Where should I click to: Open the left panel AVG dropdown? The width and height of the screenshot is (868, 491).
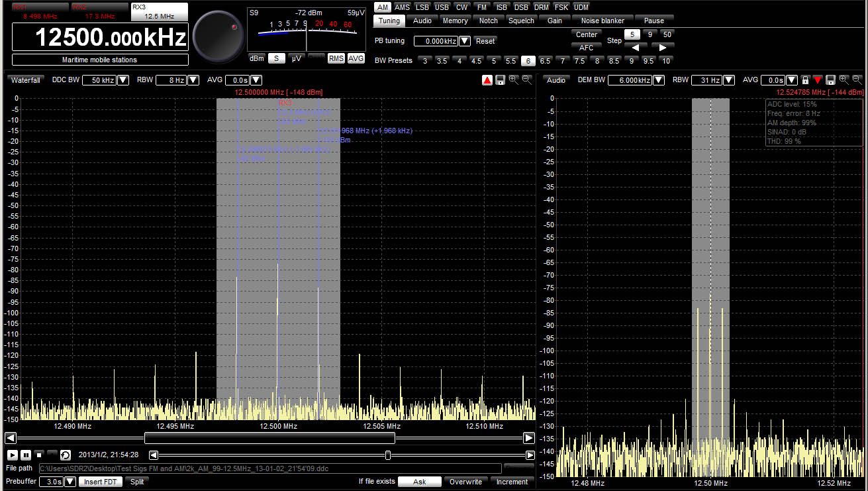pos(256,80)
